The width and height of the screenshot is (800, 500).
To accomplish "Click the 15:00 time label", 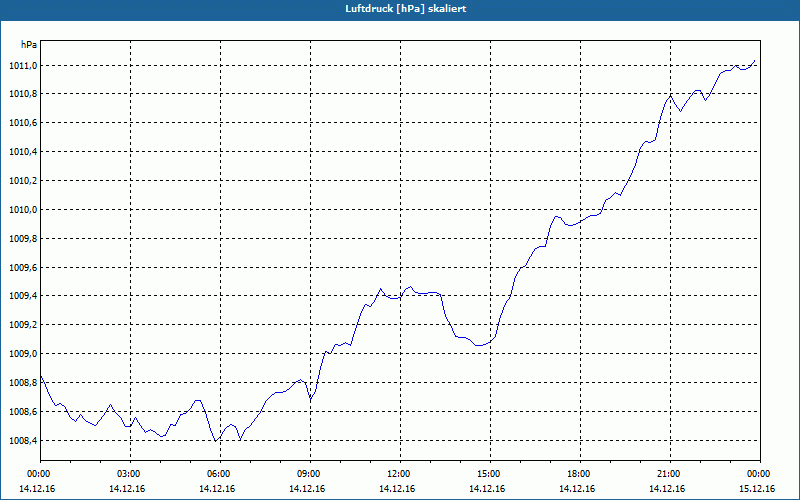I will 490,474.
